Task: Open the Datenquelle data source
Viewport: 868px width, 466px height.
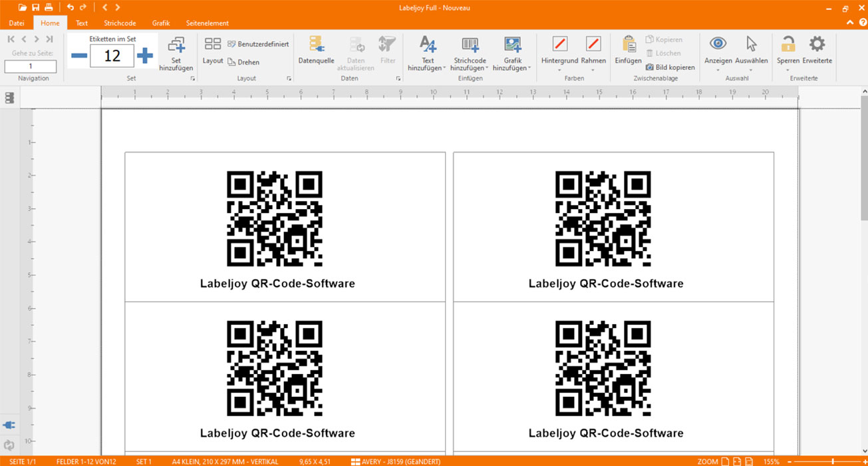Action: (316, 51)
